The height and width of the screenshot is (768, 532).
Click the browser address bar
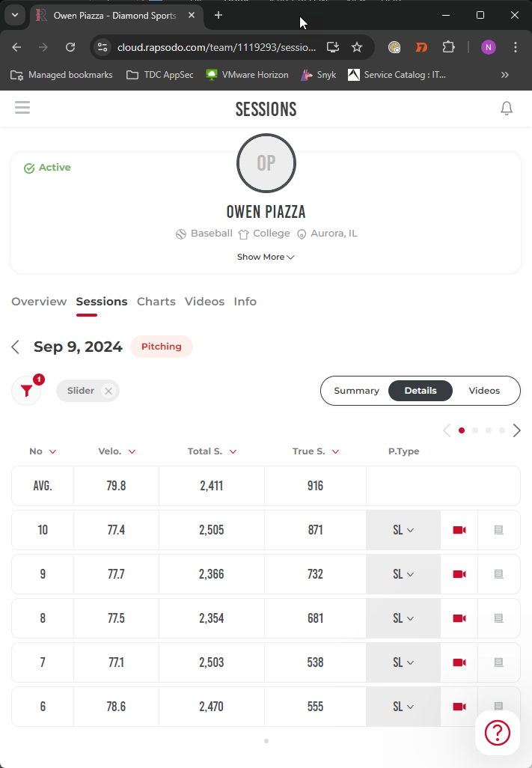coord(217,47)
